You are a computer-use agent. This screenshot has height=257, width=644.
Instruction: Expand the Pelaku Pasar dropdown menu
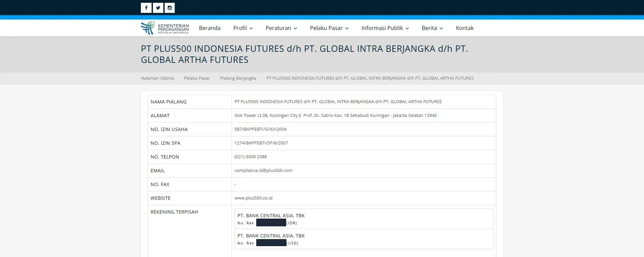329,28
